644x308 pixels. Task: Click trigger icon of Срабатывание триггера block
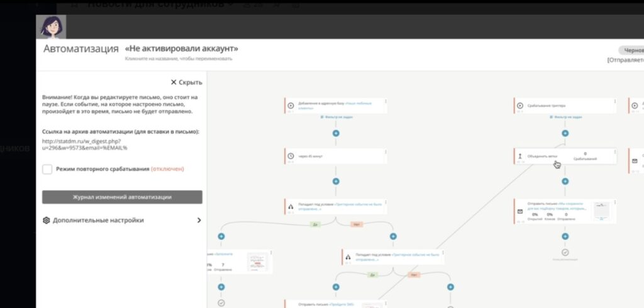[520, 106]
